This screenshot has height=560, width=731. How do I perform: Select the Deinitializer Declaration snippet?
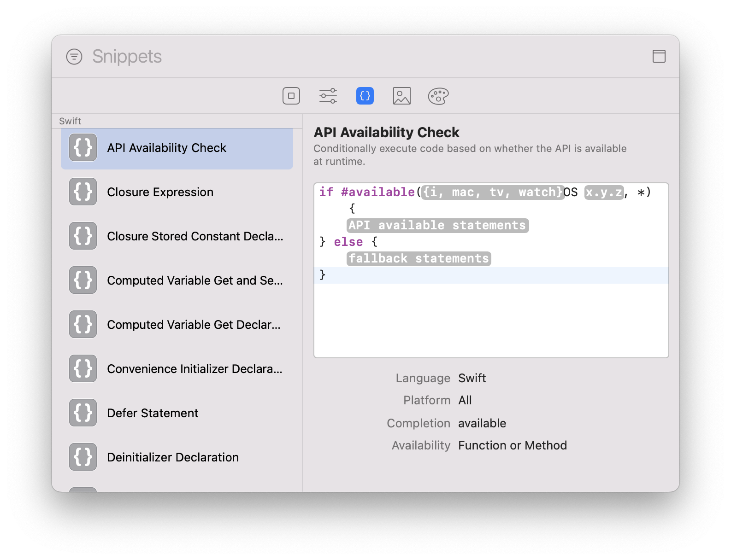click(x=177, y=457)
